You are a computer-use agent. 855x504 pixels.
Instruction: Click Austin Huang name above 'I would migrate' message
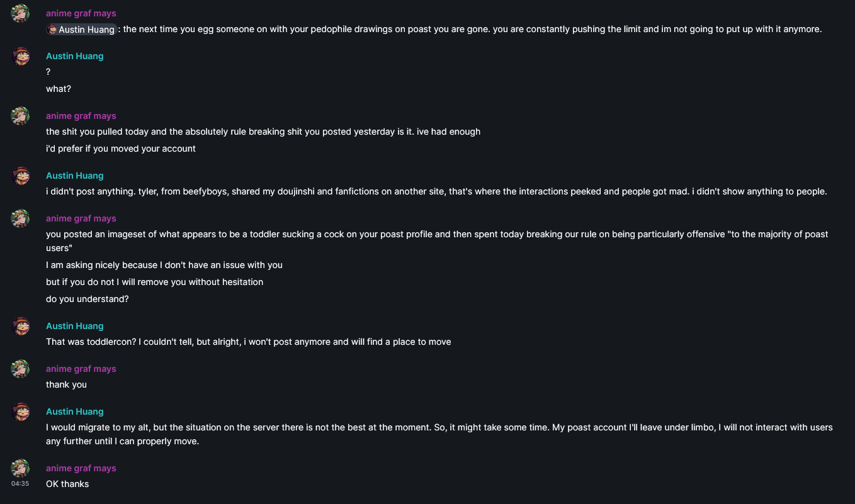point(74,412)
